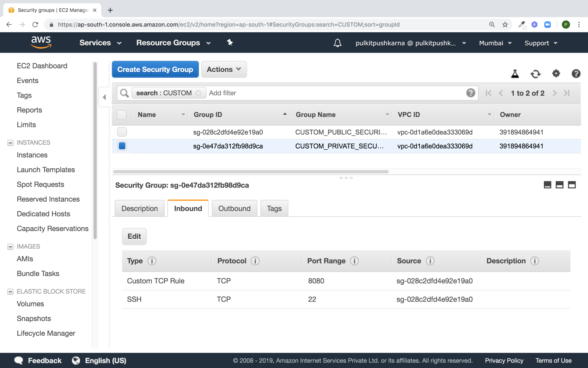This screenshot has height=368, width=588.
Task: Open the Support dropdown menu
Action: (x=541, y=43)
